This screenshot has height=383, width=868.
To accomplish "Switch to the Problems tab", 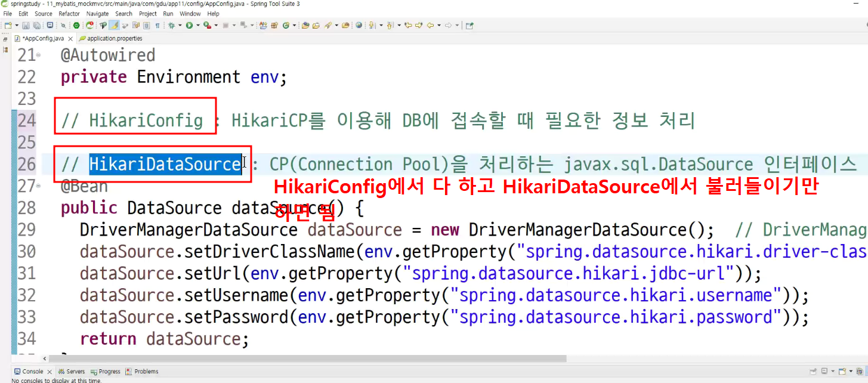I will pos(142,371).
